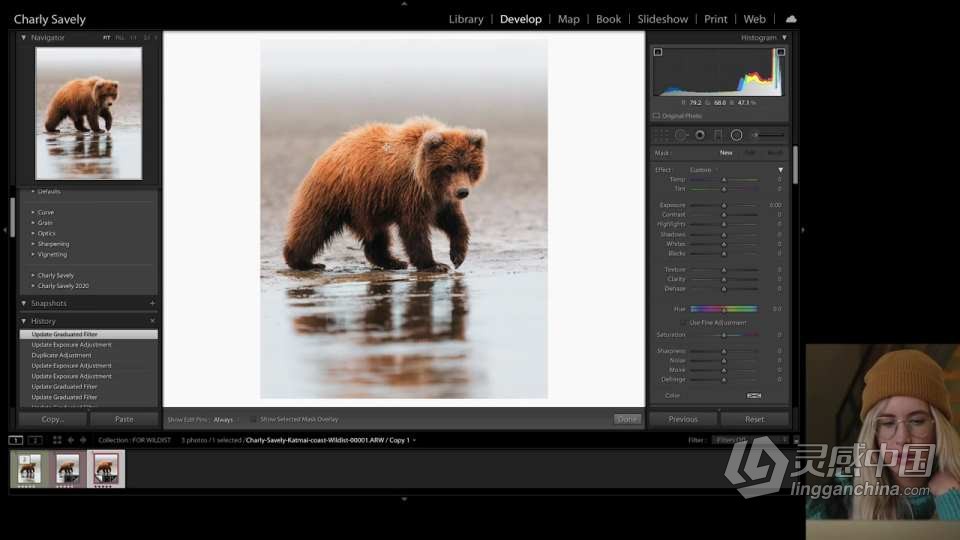
Task: Click the Paste settings button
Action: (124, 419)
